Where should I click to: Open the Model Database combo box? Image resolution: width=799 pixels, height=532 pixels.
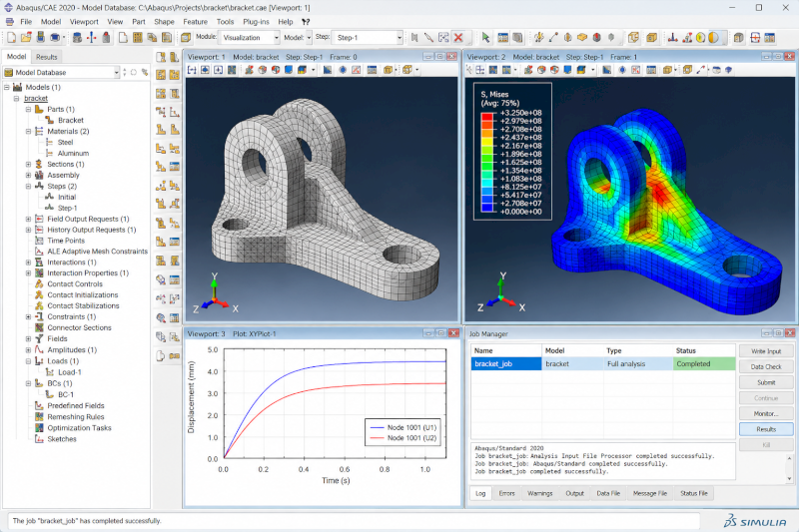(62, 72)
